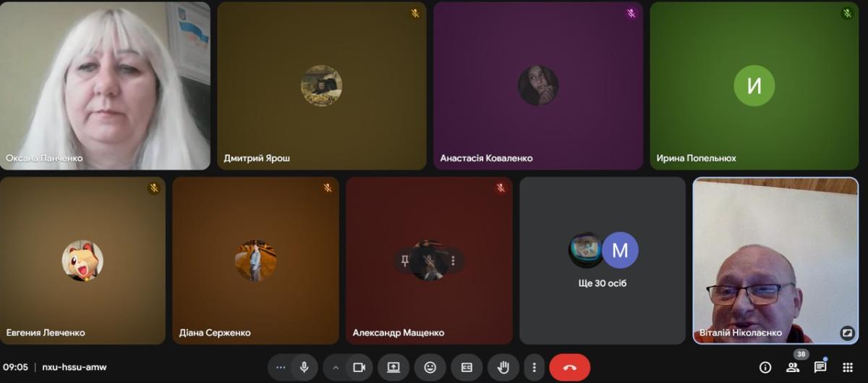868x383 pixels.
Task: Open audio settings three-dot menu
Action: [281, 367]
